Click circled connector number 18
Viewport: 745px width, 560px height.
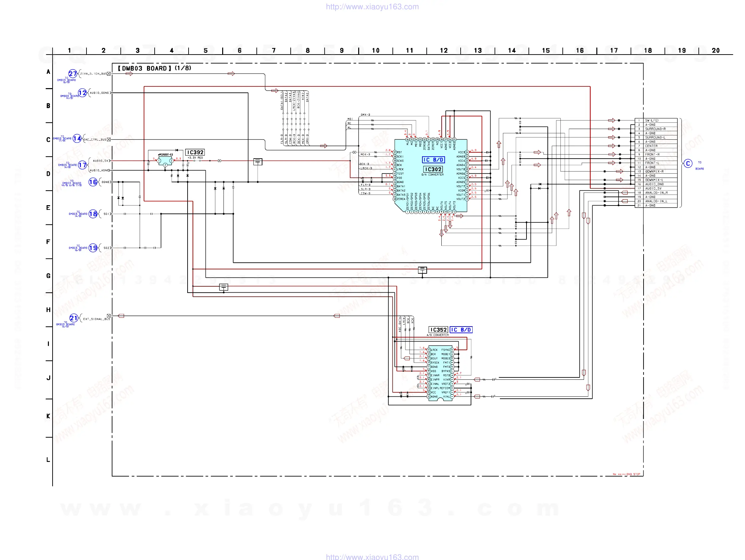pos(93,214)
